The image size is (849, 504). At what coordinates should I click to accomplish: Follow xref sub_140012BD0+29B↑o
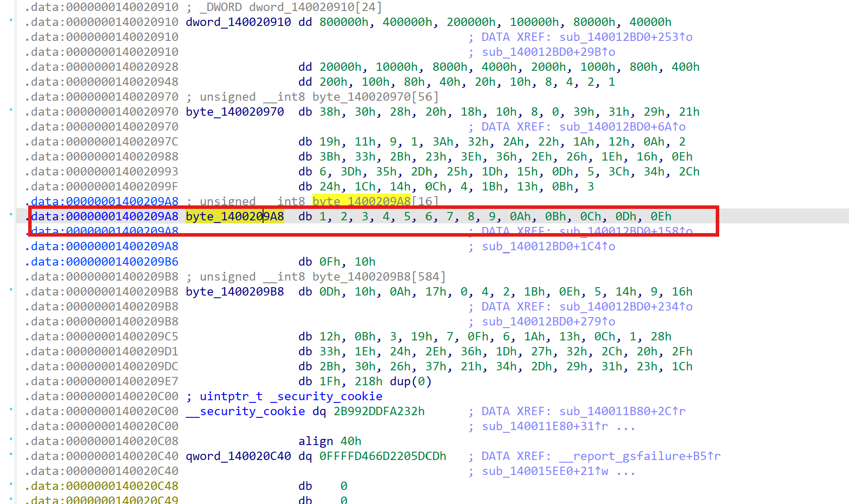pos(548,52)
